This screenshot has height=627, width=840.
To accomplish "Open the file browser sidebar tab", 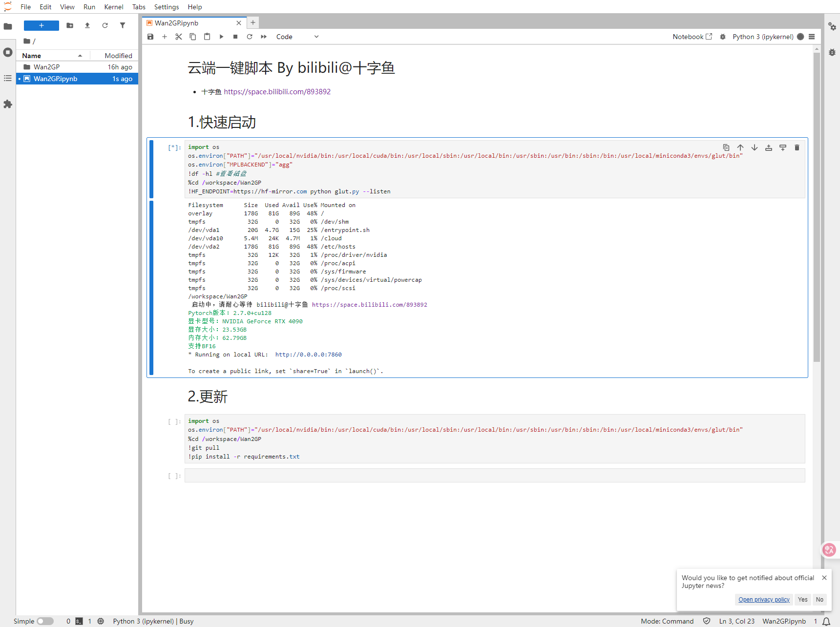I will click(x=8, y=26).
